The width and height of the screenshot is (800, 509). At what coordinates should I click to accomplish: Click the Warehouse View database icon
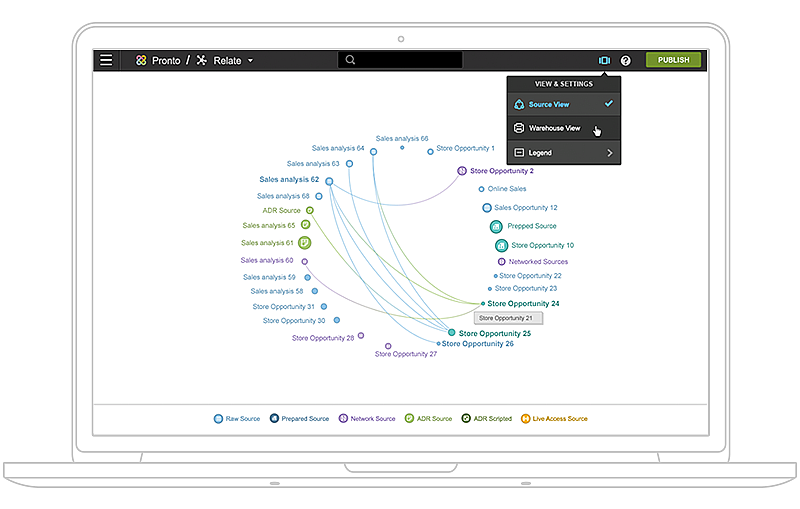pos(519,128)
